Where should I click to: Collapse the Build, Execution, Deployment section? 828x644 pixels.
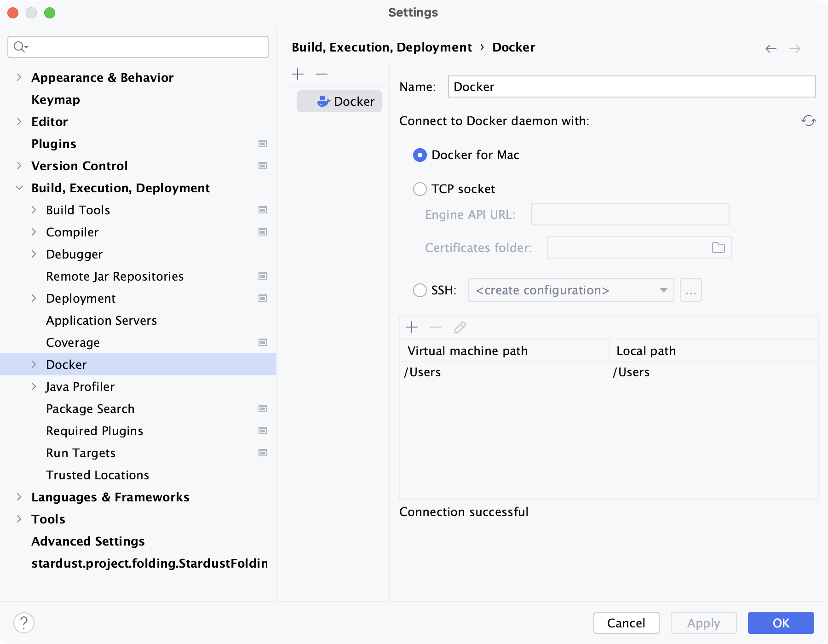(19, 188)
